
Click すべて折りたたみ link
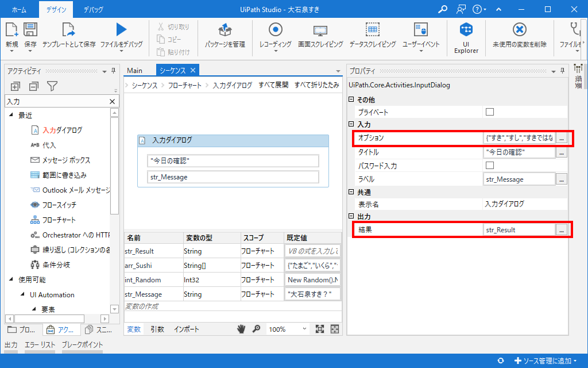tap(316, 85)
